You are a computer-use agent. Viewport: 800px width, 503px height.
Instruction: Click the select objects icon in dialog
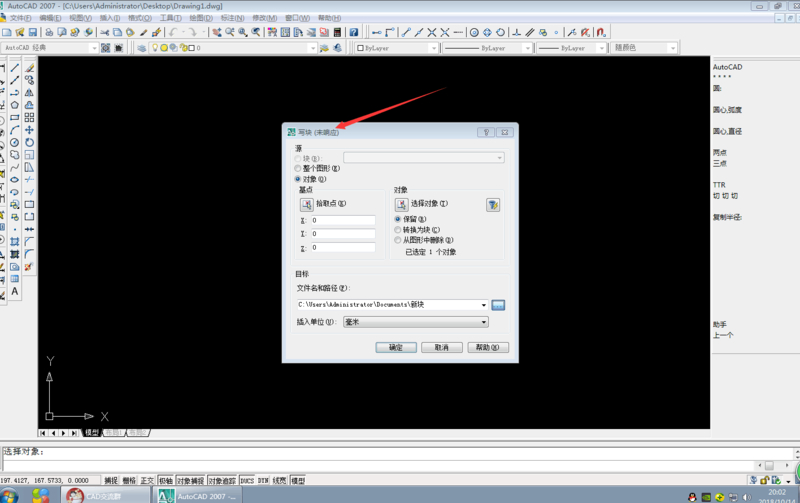(x=402, y=205)
